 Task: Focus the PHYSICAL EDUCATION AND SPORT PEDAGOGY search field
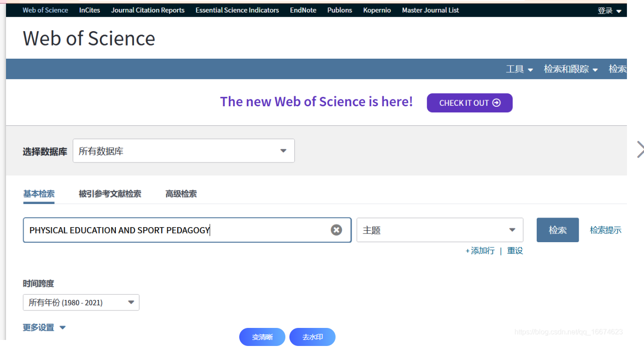pos(187,230)
